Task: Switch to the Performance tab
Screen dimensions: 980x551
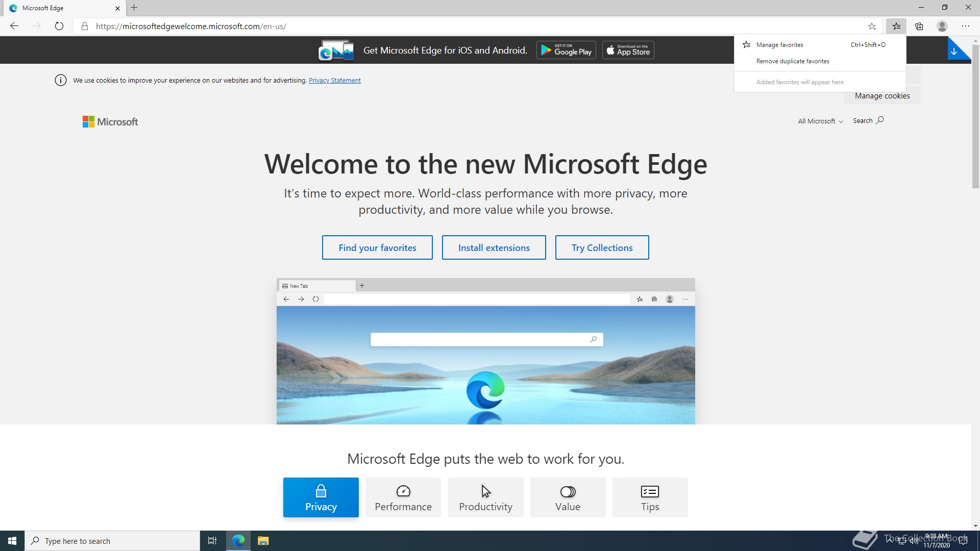Action: pyautogui.click(x=403, y=497)
